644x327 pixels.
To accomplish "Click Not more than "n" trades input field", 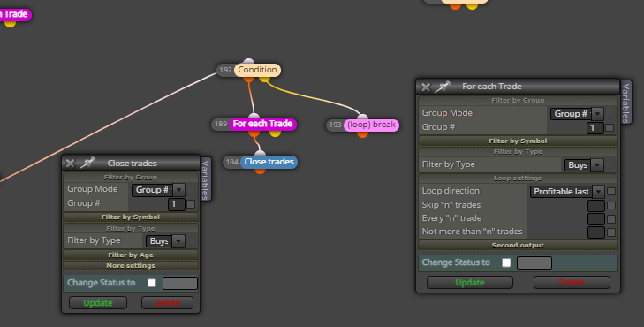I will coord(596,232).
